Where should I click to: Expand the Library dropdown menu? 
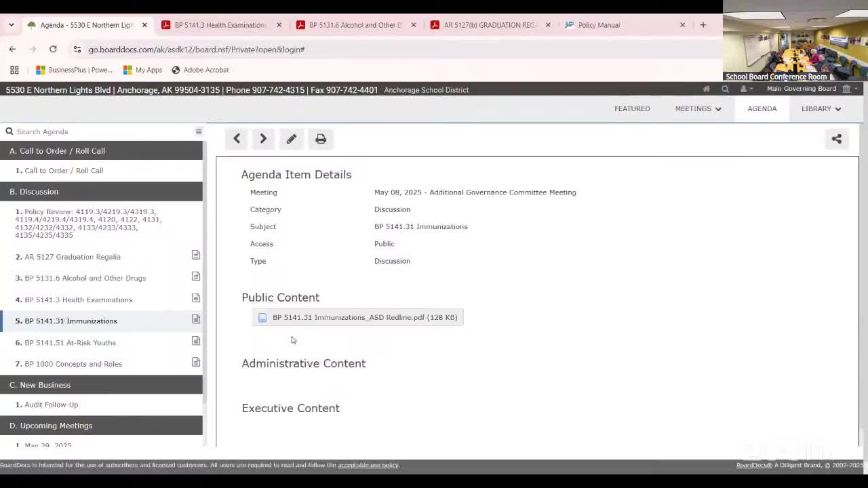(821, 108)
